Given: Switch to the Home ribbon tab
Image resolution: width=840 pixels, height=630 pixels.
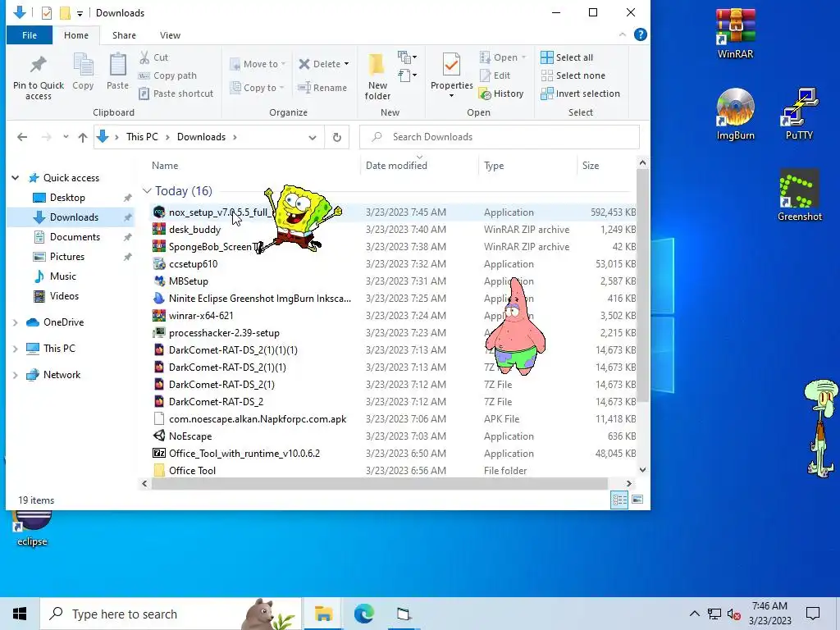Looking at the screenshot, I should [x=76, y=35].
